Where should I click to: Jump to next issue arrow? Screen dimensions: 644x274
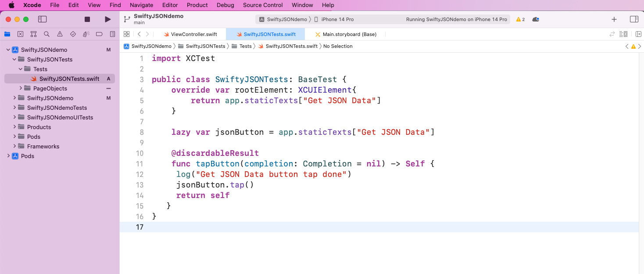point(640,46)
